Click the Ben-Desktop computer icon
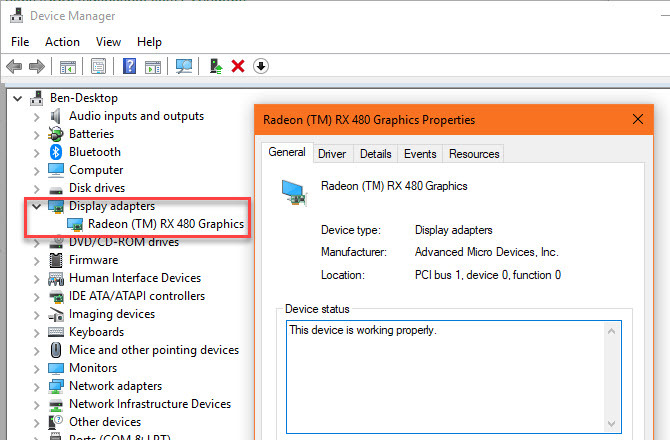Screen dimensions: 670x440 coord(37,98)
